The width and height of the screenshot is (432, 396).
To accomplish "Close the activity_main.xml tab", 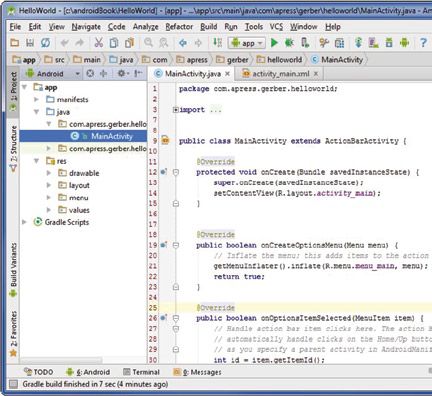I will pos(316,74).
